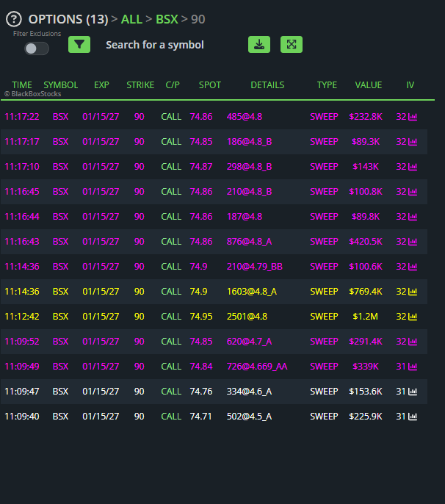The width and height of the screenshot is (445, 504).
Task: Click details 210@4.8_B
Action: [x=250, y=192]
